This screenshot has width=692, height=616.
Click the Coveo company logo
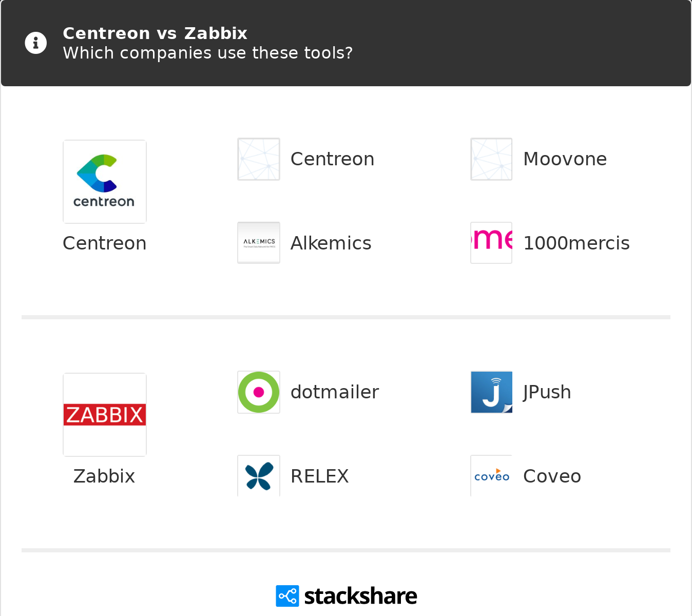tap(491, 476)
